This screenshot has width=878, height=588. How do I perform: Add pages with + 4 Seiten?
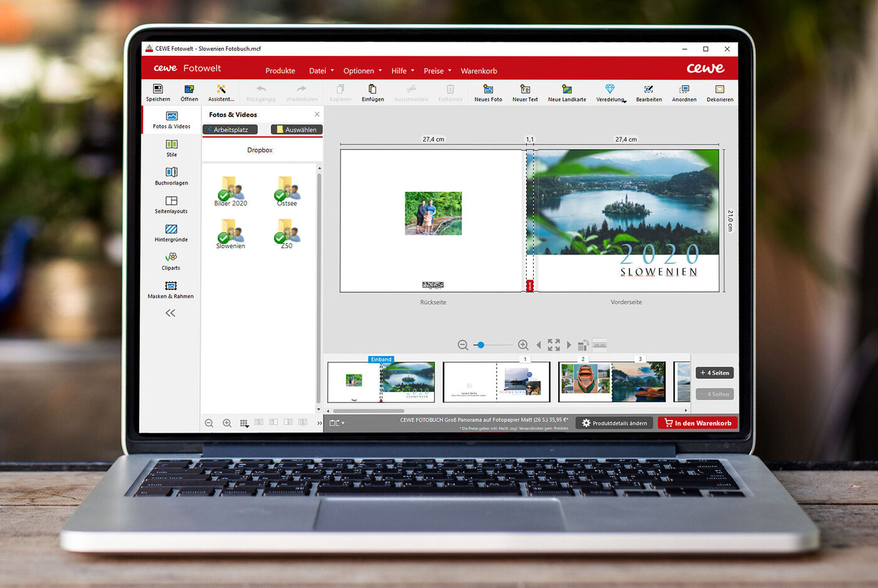(715, 373)
